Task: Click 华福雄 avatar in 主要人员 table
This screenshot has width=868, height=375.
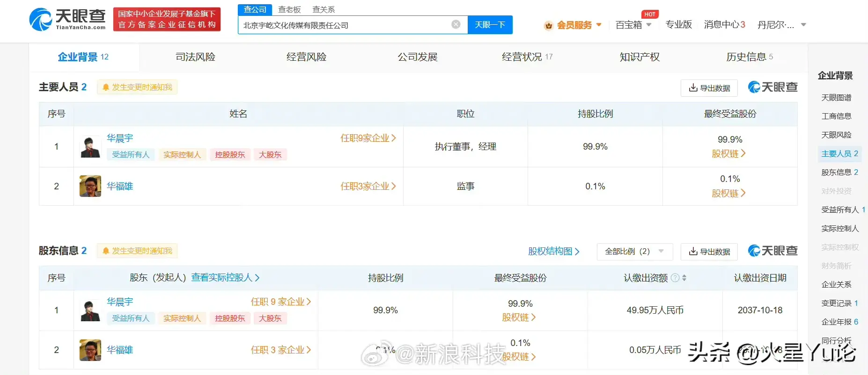Action: (90, 186)
